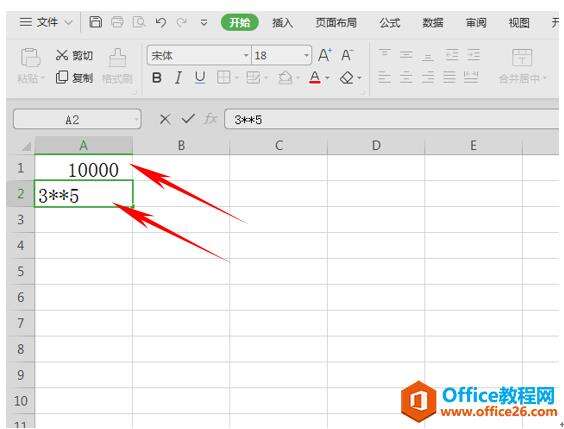Click the fx insert function icon
This screenshot has height=429, width=564.
[210, 119]
